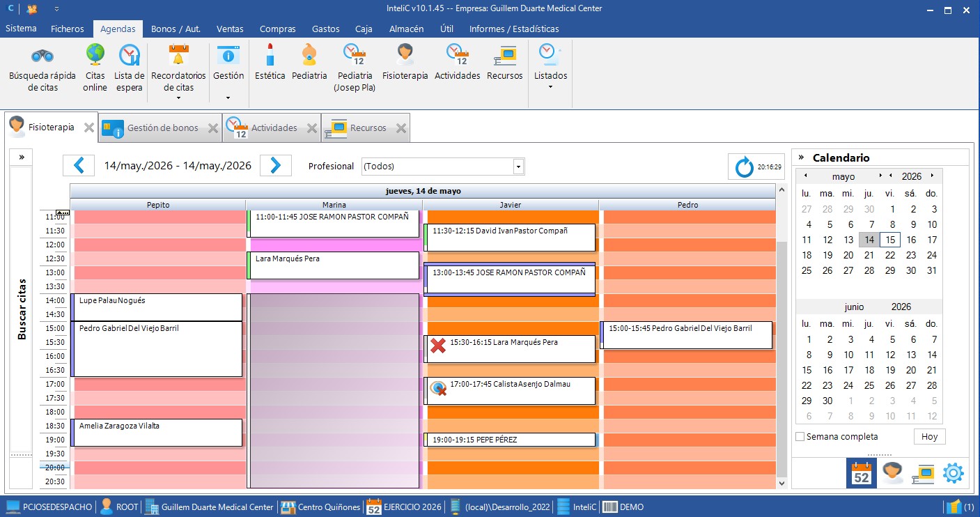Click the Gestión info icon
Viewport: 980px width, 517px height.
(x=228, y=55)
